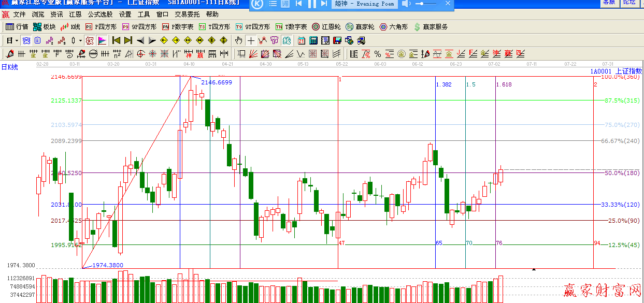Open the 工具 menu

click(x=144, y=15)
